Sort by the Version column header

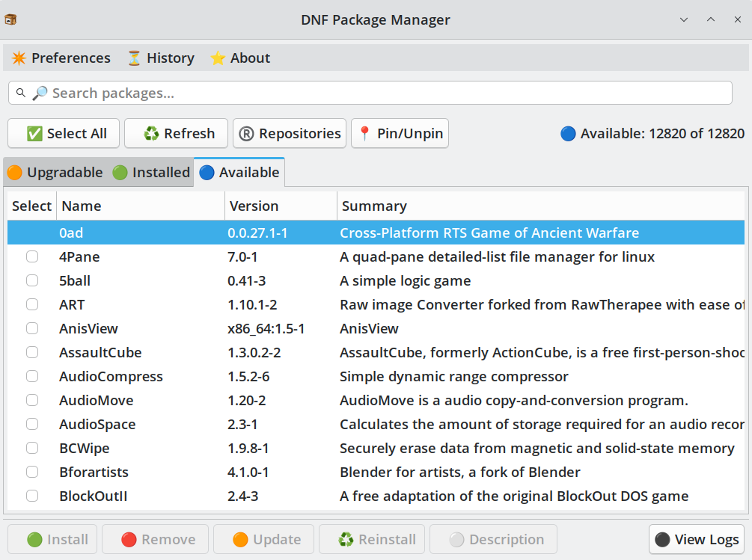coord(281,206)
